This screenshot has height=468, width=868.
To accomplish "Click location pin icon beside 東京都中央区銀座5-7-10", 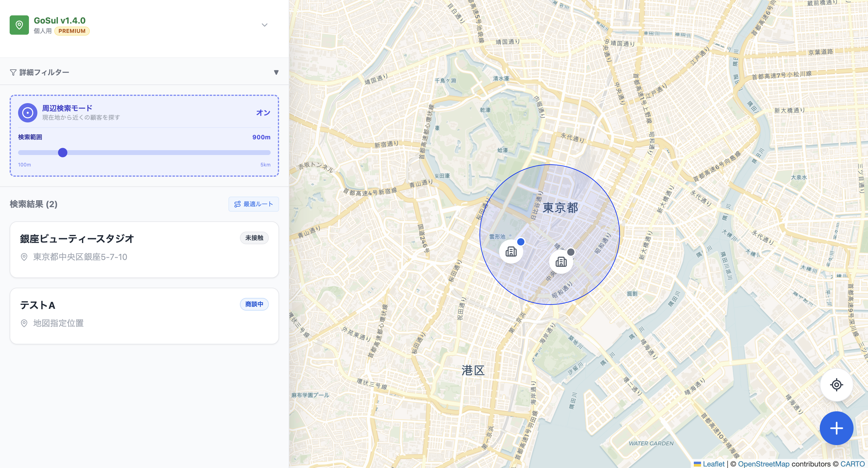I will click(x=24, y=257).
